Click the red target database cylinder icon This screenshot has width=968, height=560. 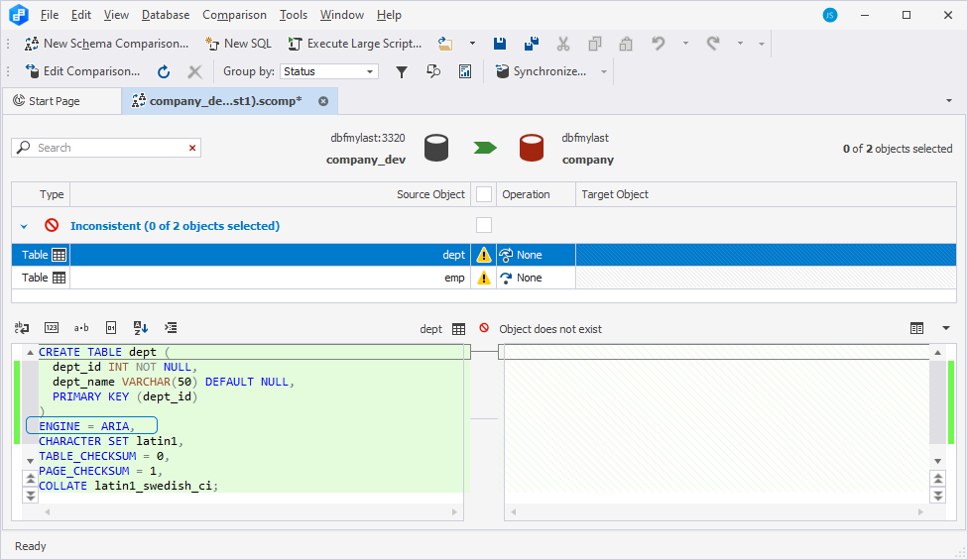coord(532,149)
